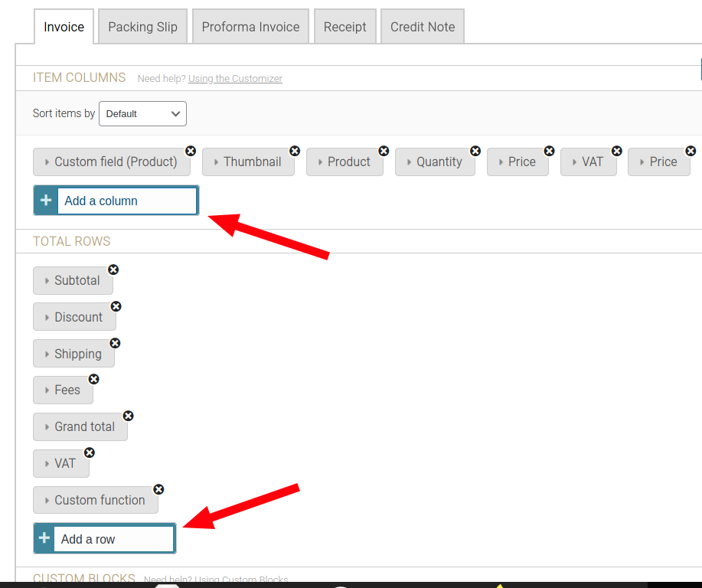702x588 pixels.
Task: Delete the Custom function row
Action: point(158,489)
